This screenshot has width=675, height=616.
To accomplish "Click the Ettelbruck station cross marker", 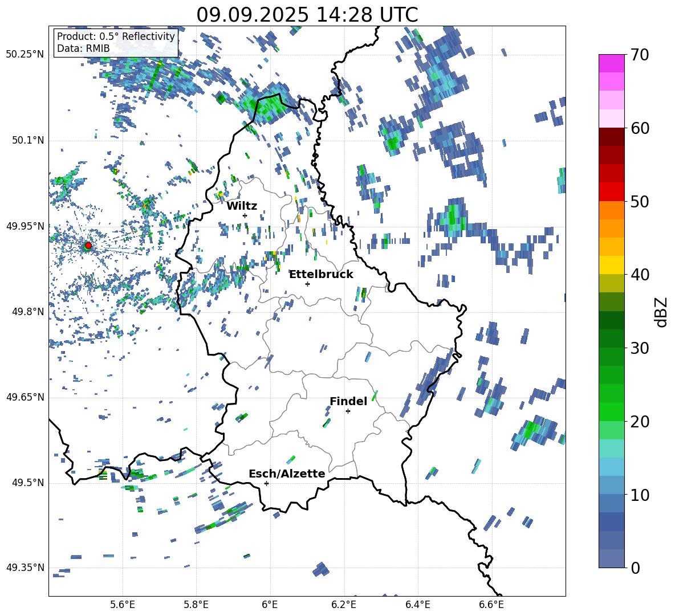I will 307,284.
